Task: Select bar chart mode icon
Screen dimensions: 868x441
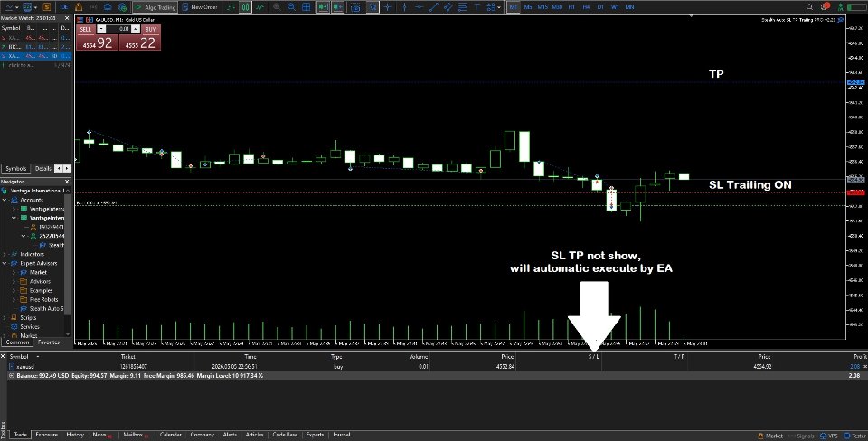Action: pos(231,7)
